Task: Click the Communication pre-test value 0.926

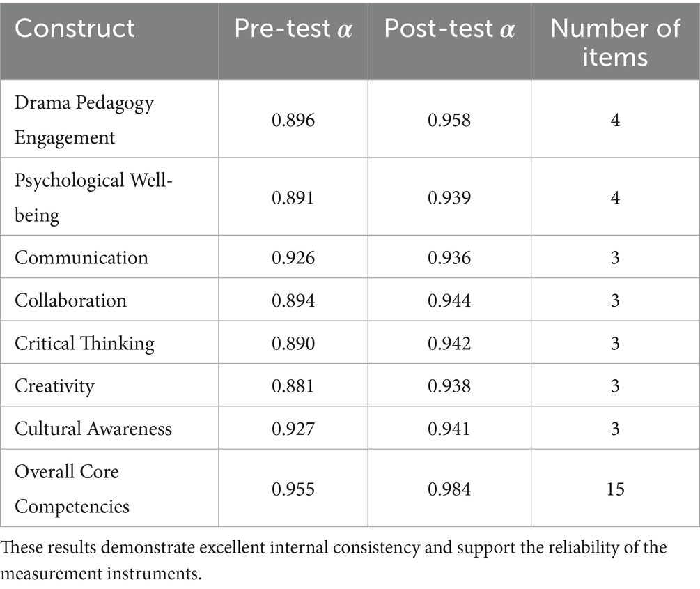Action: tap(293, 258)
